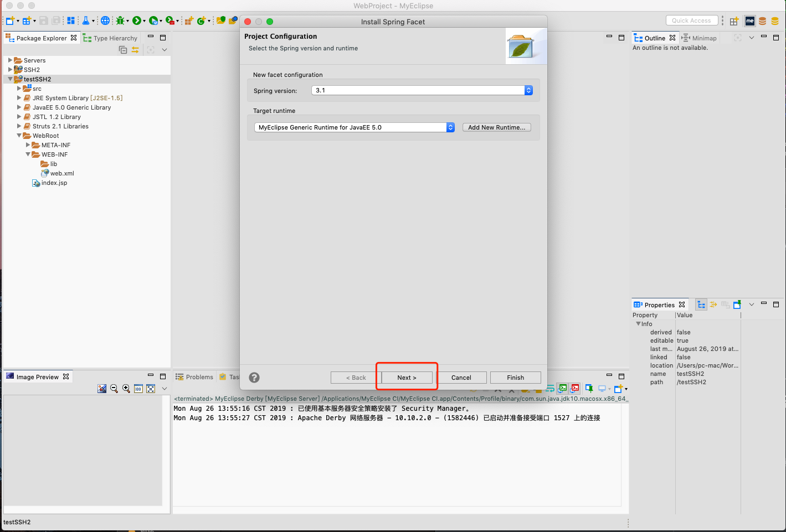Open the Spring version dropdown
The height and width of the screenshot is (532, 786).
(x=422, y=90)
